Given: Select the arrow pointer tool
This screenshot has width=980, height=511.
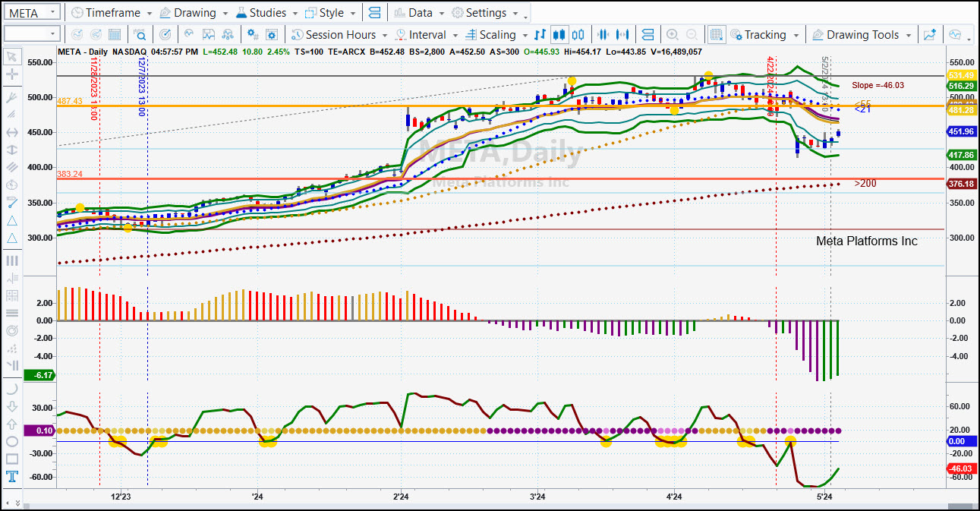Looking at the screenshot, I should pyautogui.click(x=12, y=56).
